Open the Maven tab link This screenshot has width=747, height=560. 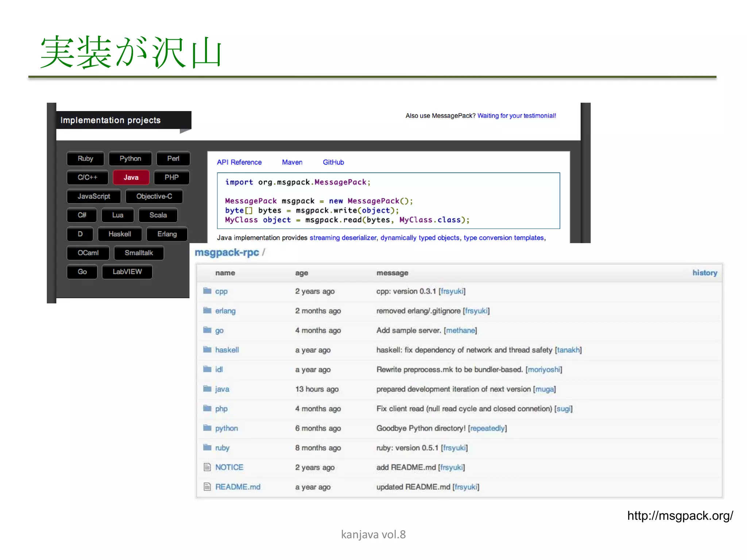pyautogui.click(x=292, y=162)
